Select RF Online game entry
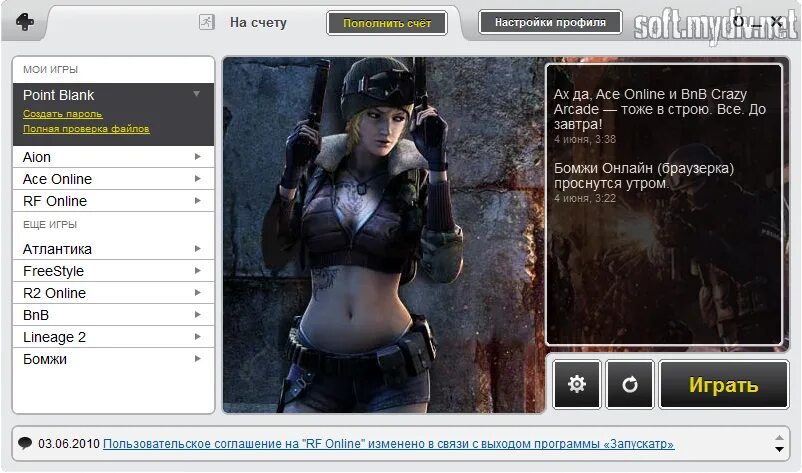The image size is (802, 473). coord(113,201)
